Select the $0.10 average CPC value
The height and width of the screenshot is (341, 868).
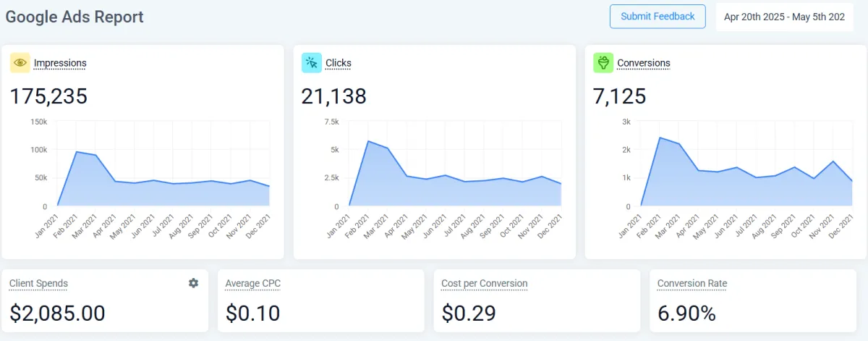click(252, 313)
